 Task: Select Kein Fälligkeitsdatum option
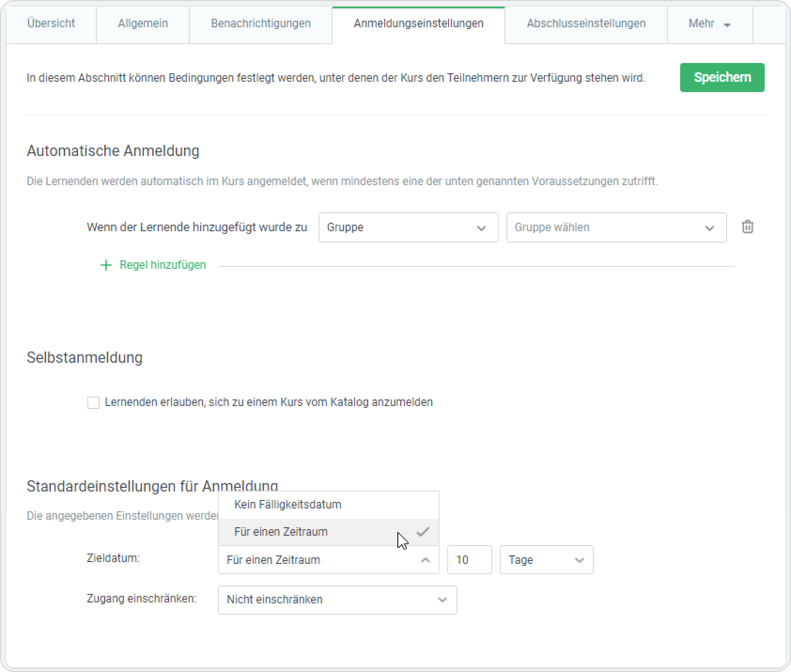pyautogui.click(x=287, y=505)
